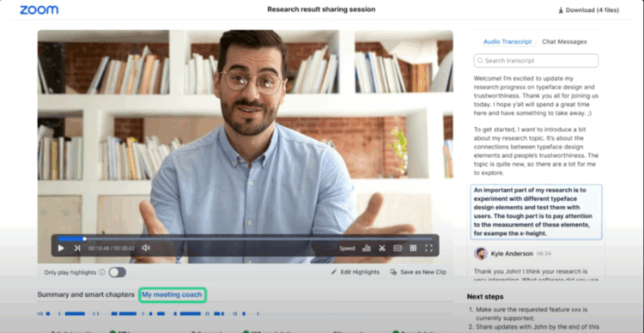Click Kyle Anderson's avatar in transcript
The width and height of the screenshot is (644, 333).
pos(481,254)
